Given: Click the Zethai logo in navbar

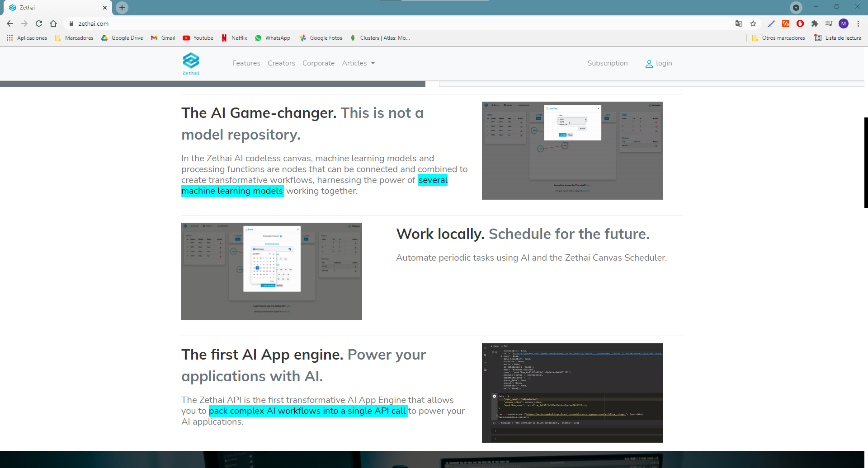Looking at the screenshot, I should 191,63.
